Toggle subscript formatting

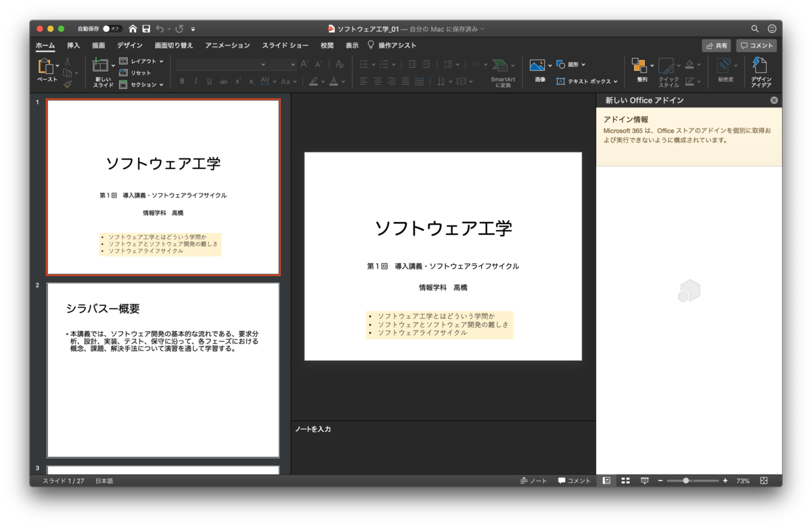[x=251, y=81]
